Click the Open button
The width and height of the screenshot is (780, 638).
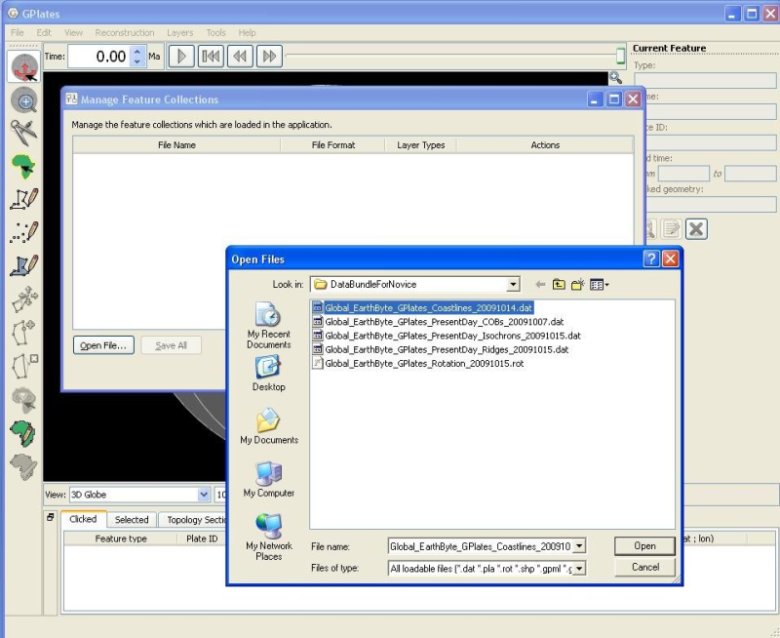tap(645, 546)
